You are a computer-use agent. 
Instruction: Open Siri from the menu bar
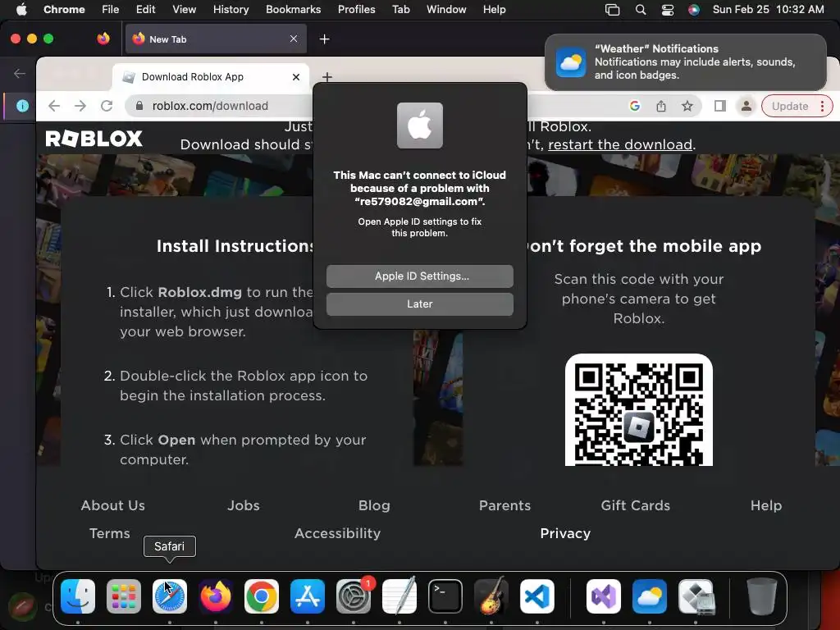pos(694,10)
